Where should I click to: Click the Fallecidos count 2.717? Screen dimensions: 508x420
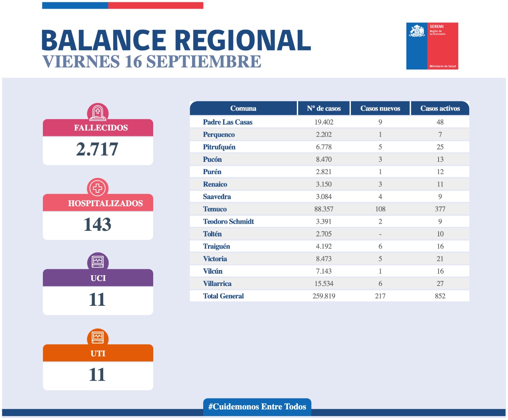pyautogui.click(x=97, y=150)
